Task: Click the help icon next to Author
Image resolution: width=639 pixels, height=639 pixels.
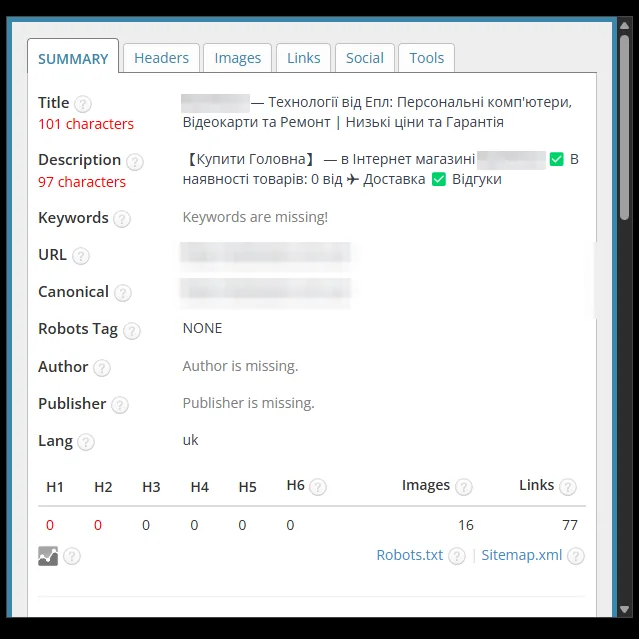Action: [102, 368]
